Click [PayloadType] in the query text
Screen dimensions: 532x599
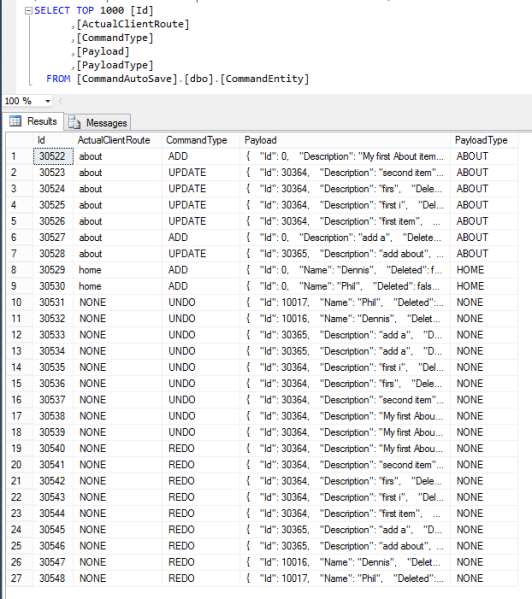point(115,65)
